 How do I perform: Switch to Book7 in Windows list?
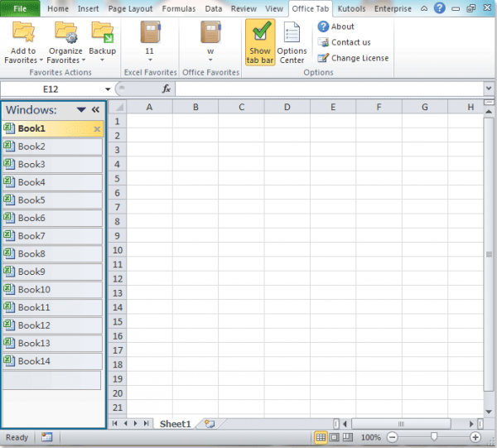coord(53,236)
